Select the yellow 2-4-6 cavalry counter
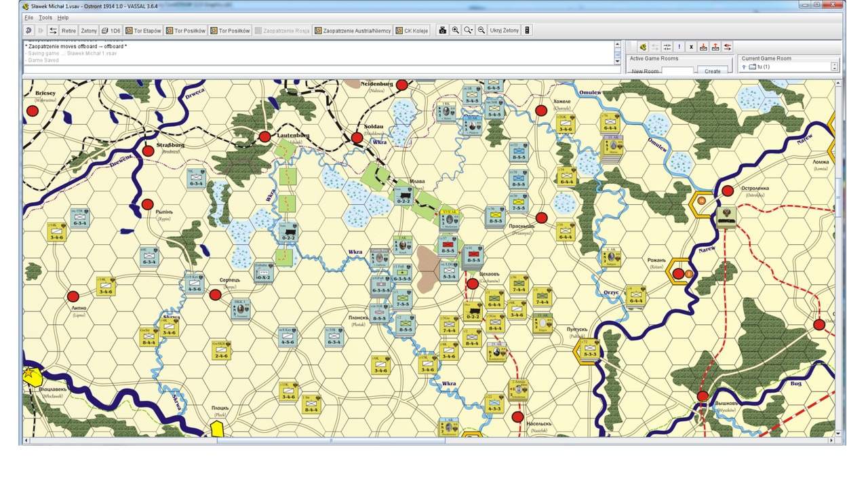This screenshot has height=487, width=868. point(222,349)
